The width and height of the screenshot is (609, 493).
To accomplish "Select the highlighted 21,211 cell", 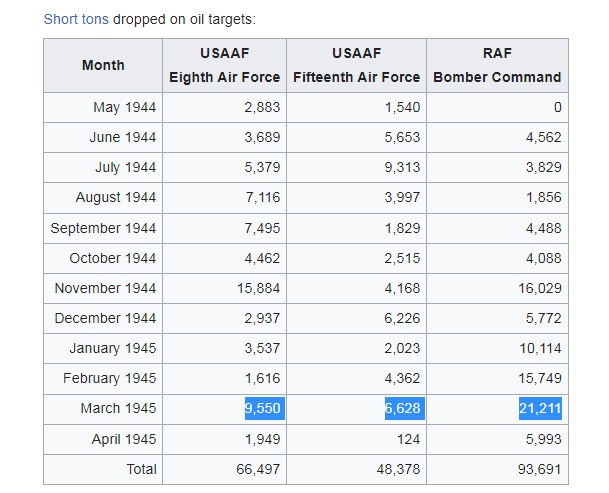I will click(x=540, y=408).
